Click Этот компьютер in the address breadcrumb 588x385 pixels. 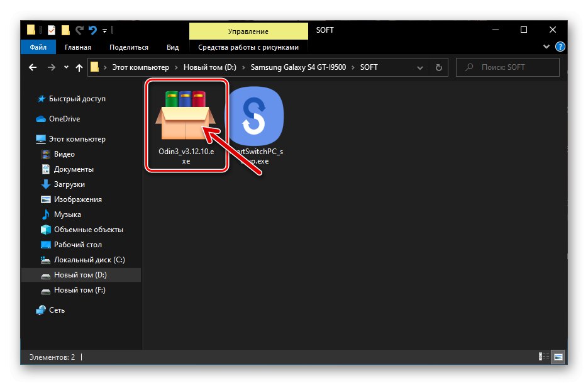click(141, 67)
